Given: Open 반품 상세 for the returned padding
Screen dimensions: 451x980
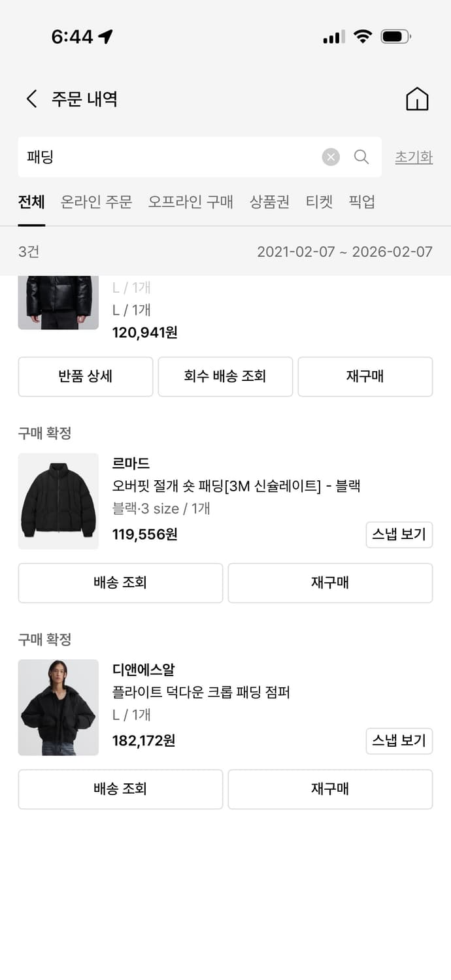Looking at the screenshot, I should pos(85,376).
